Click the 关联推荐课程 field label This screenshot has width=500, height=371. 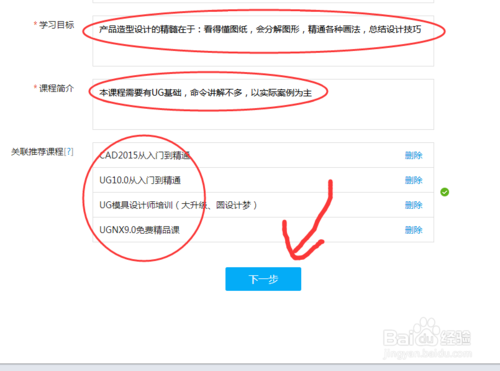pyautogui.click(x=37, y=152)
